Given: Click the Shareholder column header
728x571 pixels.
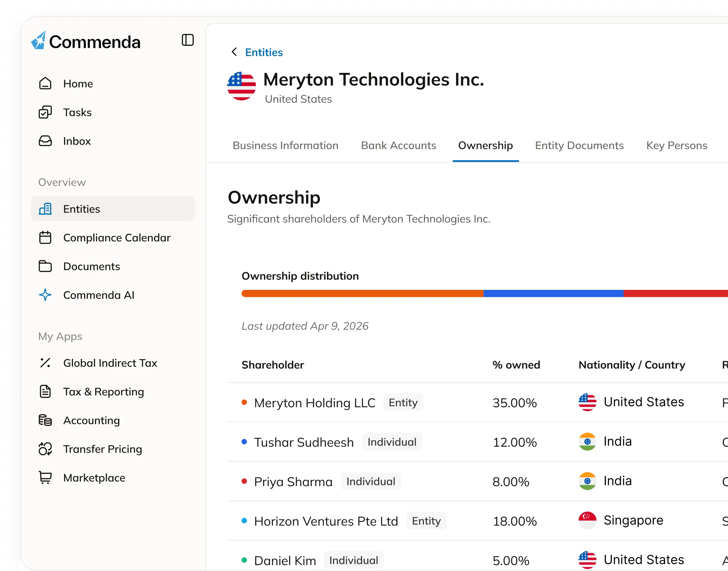Looking at the screenshot, I should click(273, 365).
